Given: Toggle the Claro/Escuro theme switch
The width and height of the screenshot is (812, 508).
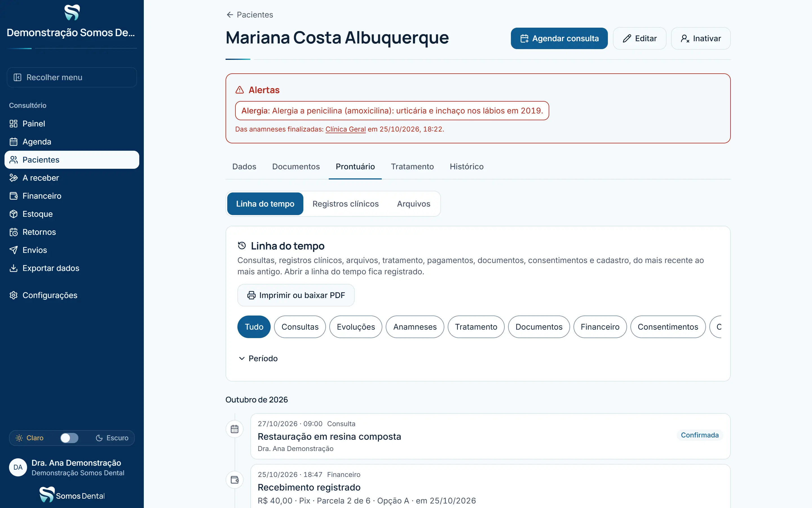Looking at the screenshot, I should click(69, 438).
